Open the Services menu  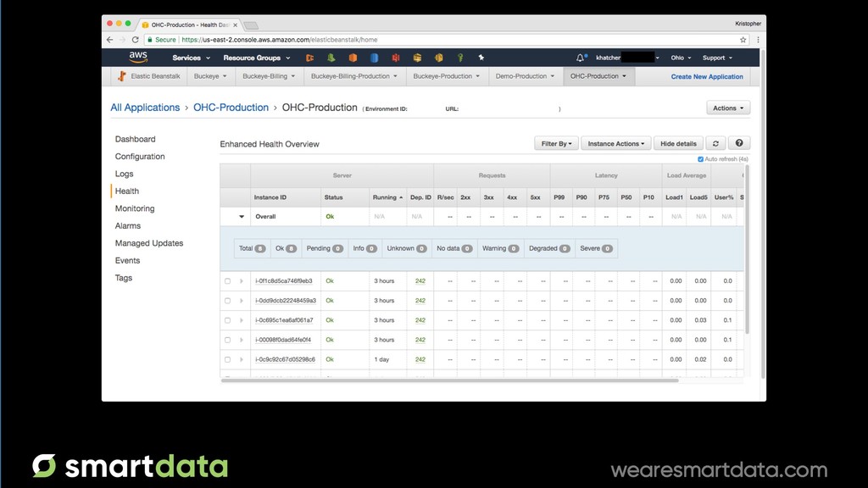(191, 58)
